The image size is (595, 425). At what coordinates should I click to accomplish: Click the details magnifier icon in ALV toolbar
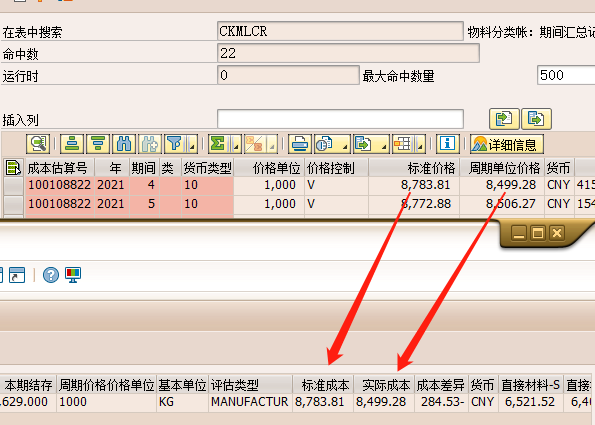click(38, 144)
